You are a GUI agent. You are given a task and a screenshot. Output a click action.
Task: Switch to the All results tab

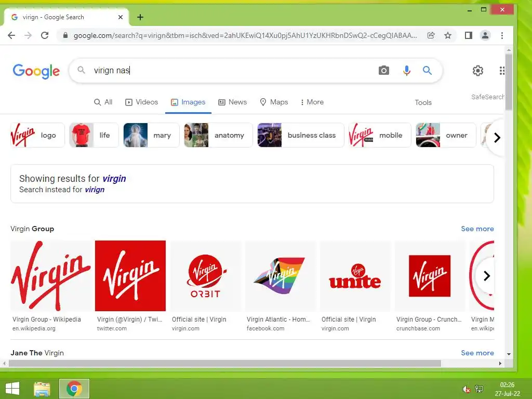pos(103,102)
